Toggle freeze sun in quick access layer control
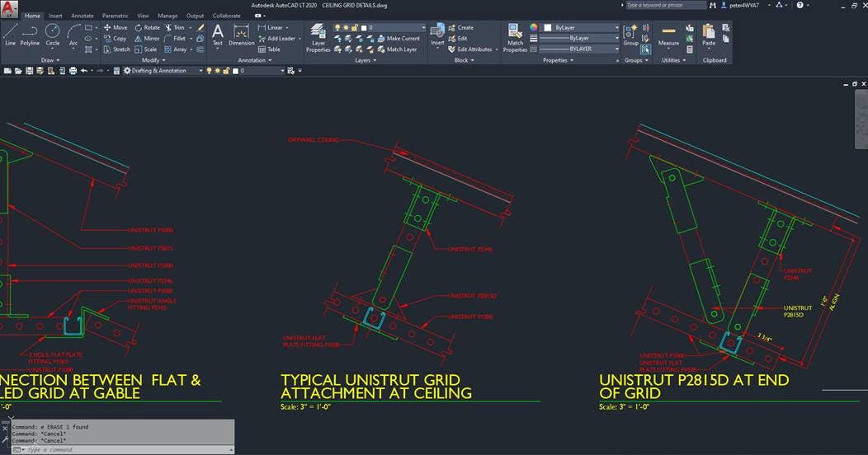 click(218, 71)
